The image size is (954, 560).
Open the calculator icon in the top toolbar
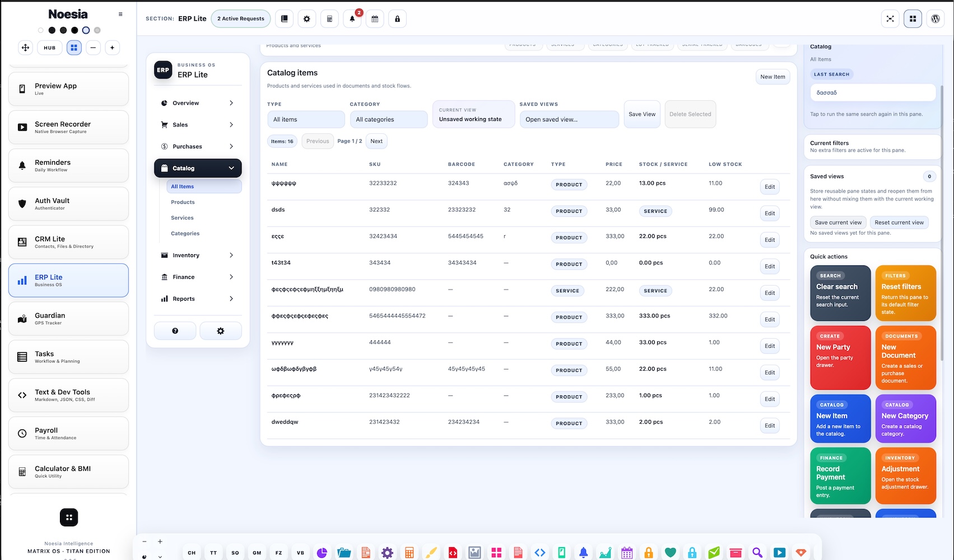329,18
